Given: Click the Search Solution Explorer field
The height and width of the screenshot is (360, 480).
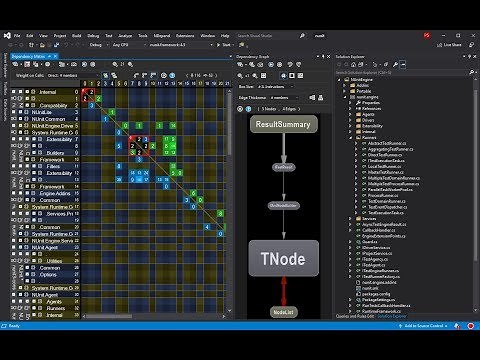Looking at the screenshot, I should click(402, 72).
